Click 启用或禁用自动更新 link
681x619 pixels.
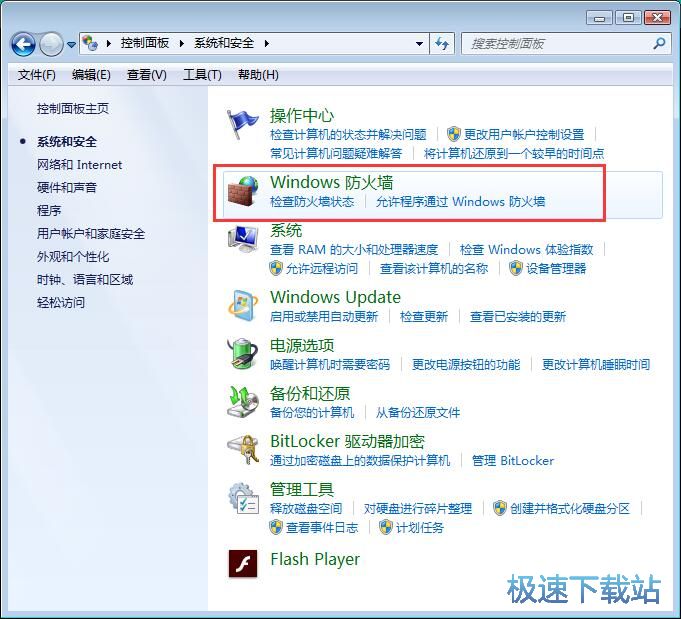pyautogui.click(x=324, y=316)
